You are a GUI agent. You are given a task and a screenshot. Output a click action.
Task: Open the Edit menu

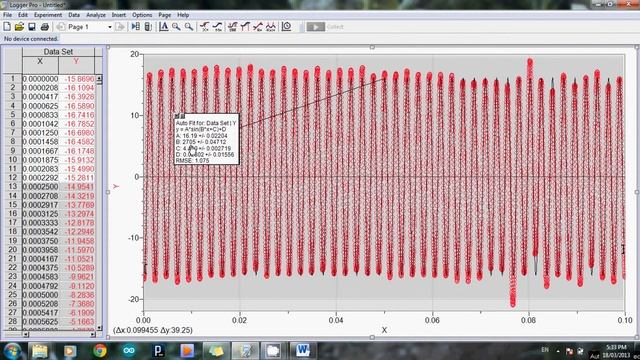click(x=23, y=15)
